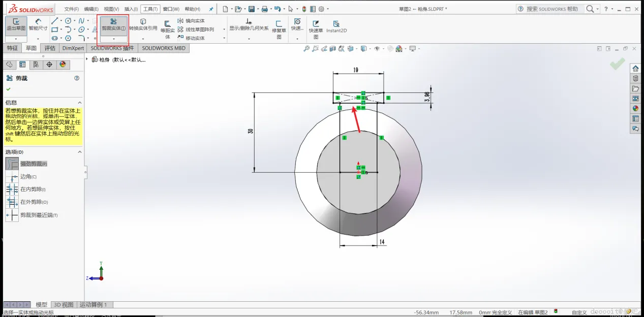Click the SOLIDWORKS help search field

tap(552, 9)
